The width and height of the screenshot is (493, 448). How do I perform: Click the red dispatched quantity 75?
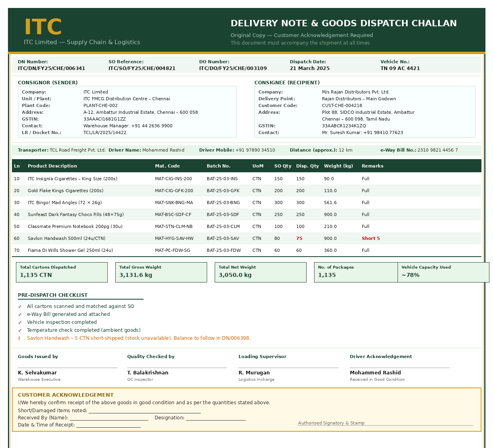pyautogui.click(x=299, y=238)
